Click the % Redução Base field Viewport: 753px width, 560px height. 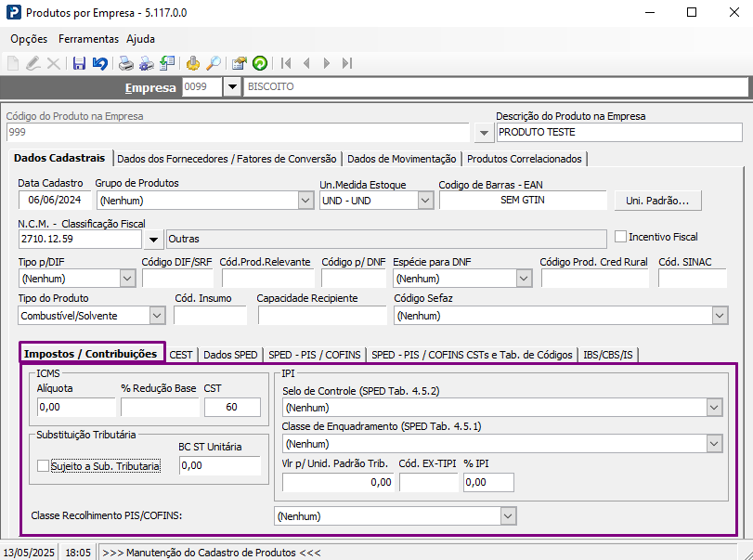coord(160,408)
